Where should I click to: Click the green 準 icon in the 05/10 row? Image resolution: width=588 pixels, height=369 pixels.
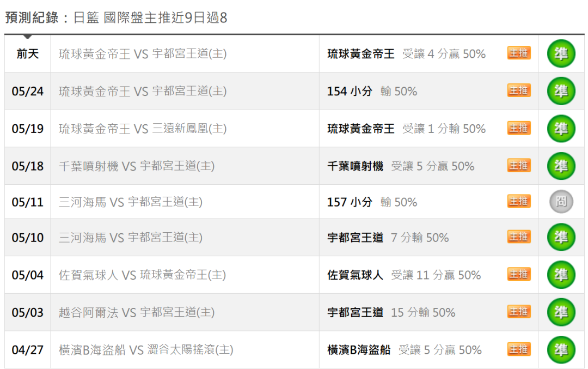[561, 237]
